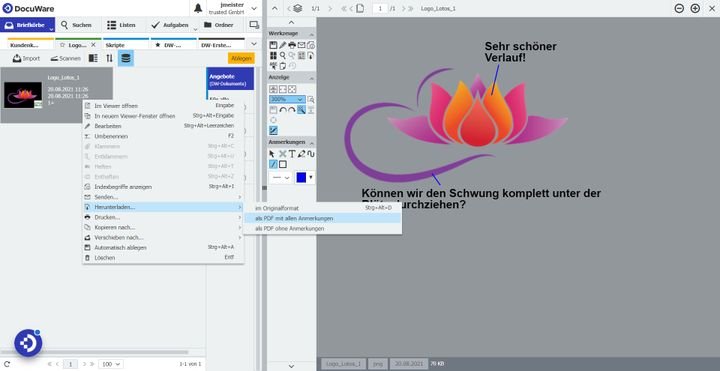
Task: Click the Ablegen button
Action: tap(241, 58)
